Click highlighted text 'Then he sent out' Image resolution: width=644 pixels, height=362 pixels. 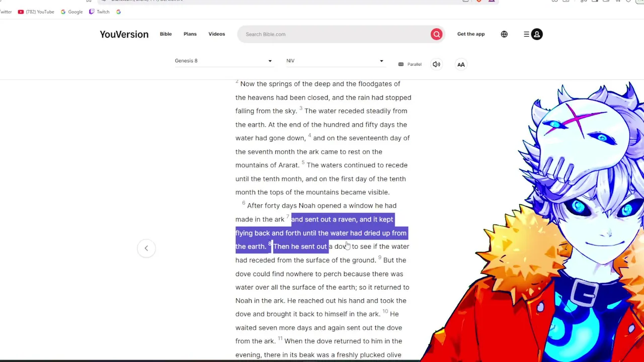[x=300, y=246]
